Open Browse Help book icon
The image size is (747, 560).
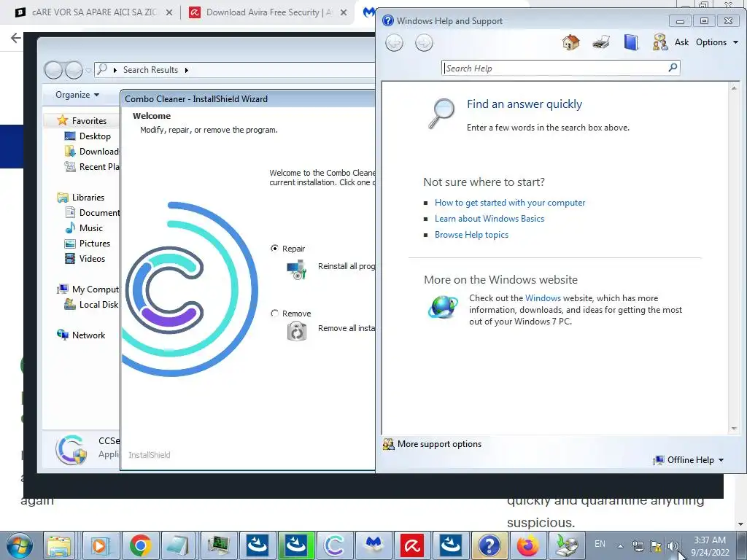(631, 42)
